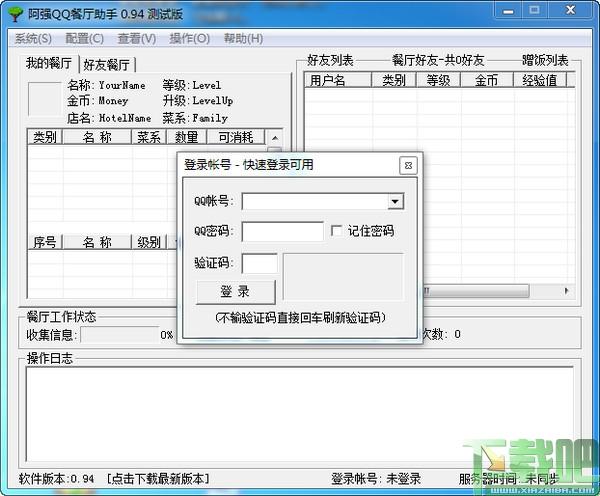Click the scroll-up arrow of the food list
This screenshot has width=600, height=496.
point(274,138)
